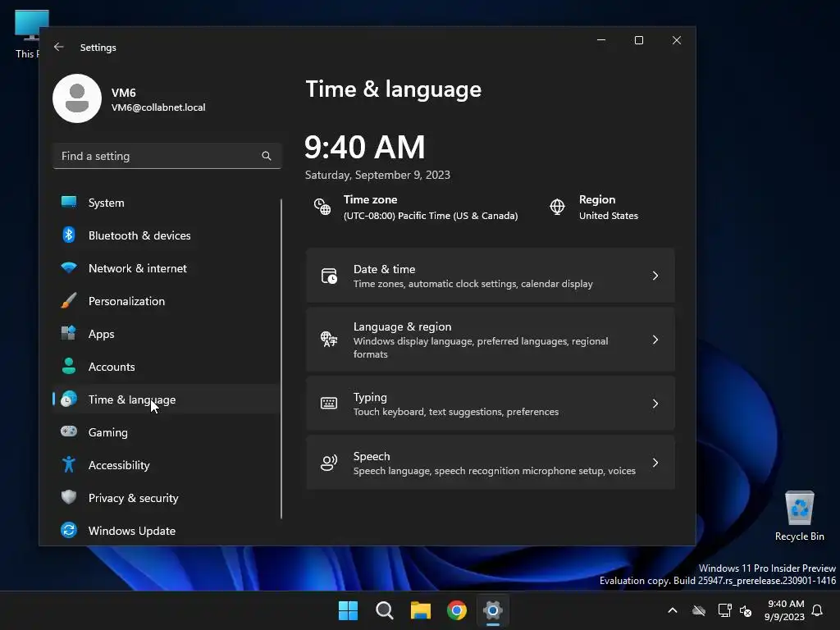Click the sidebar scrollbar

pos(281,358)
